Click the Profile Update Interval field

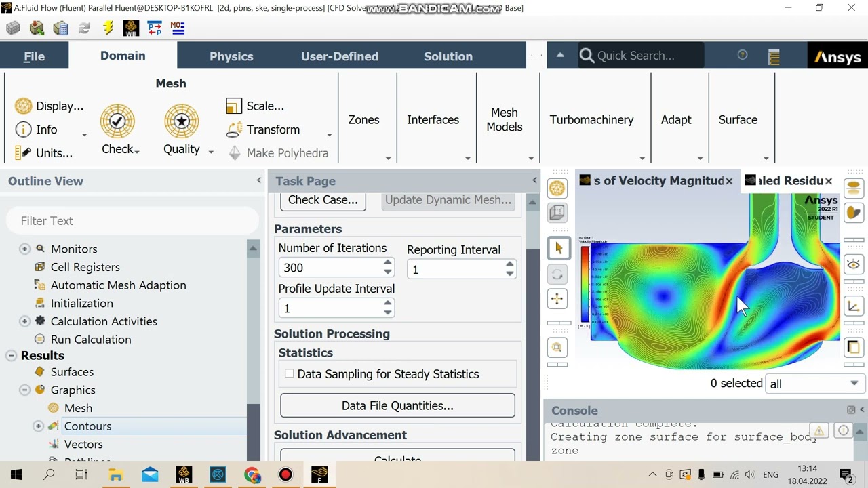(x=331, y=308)
